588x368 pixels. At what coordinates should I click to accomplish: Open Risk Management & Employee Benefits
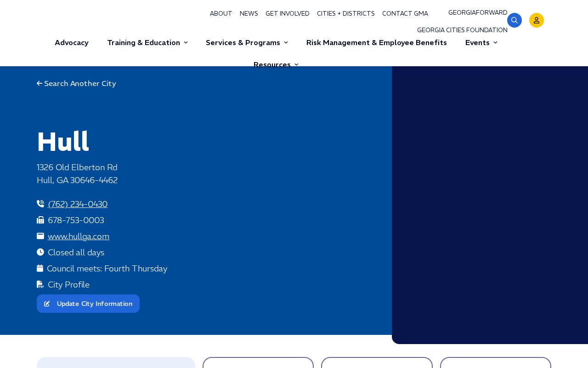(377, 43)
